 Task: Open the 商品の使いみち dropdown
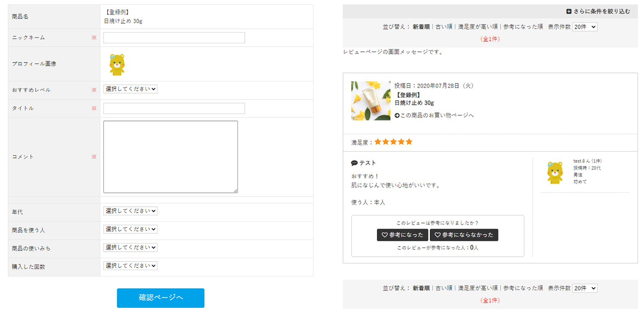click(131, 247)
